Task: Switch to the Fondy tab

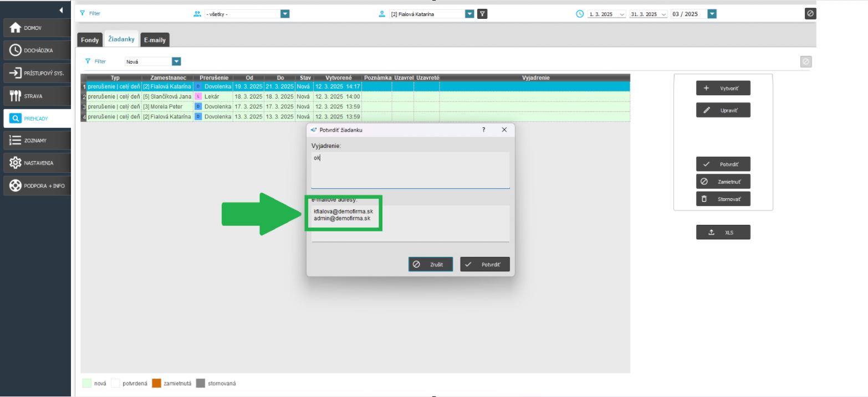Action: pyautogui.click(x=90, y=40)
